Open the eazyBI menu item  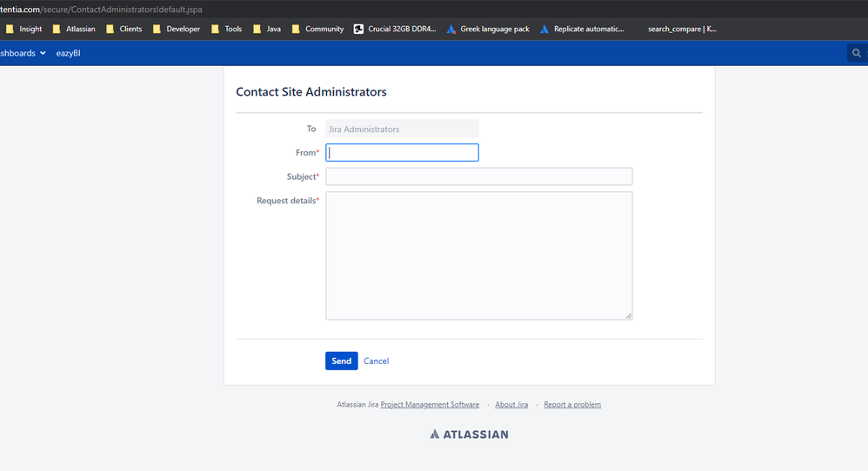coord(68,53)
